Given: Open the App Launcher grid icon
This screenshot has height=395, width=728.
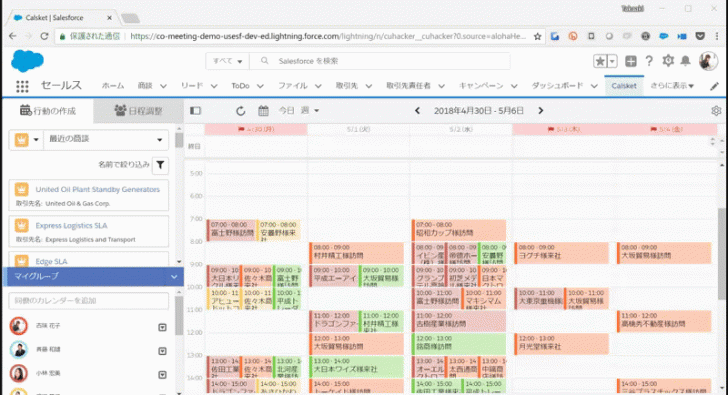Looking at the screenshot, I should coord(22,86).
